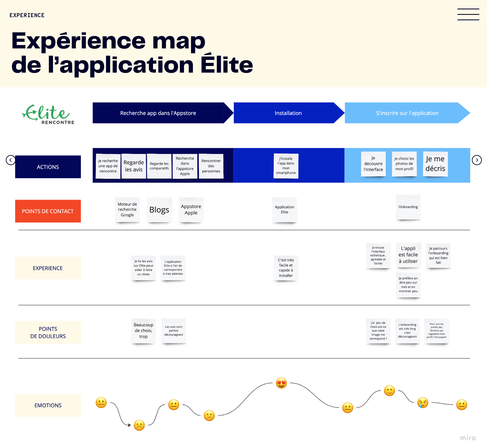Select the 'Moteur de recherche Google' note
This screenshot has width=487, height=448.
tap(127, 209)
